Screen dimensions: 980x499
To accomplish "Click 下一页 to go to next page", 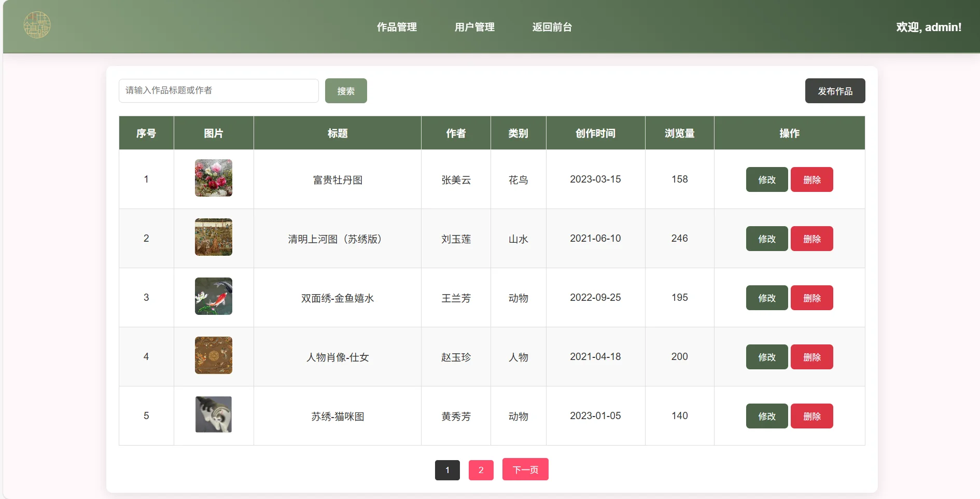I will 525,469.
